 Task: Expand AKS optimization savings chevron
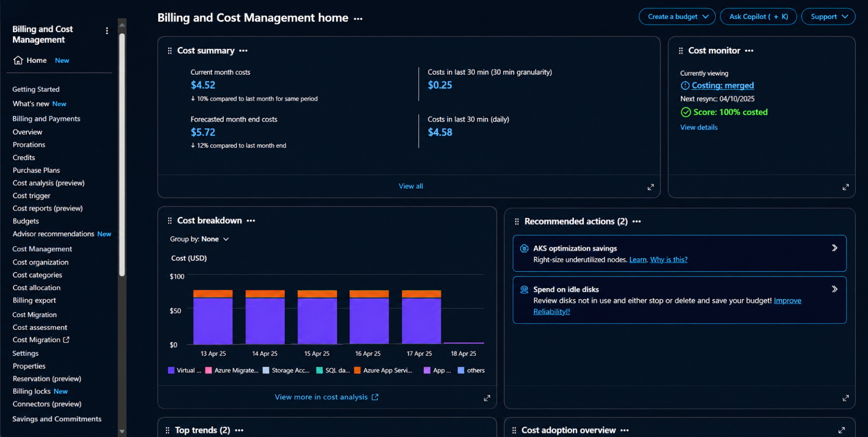(834, 248)
